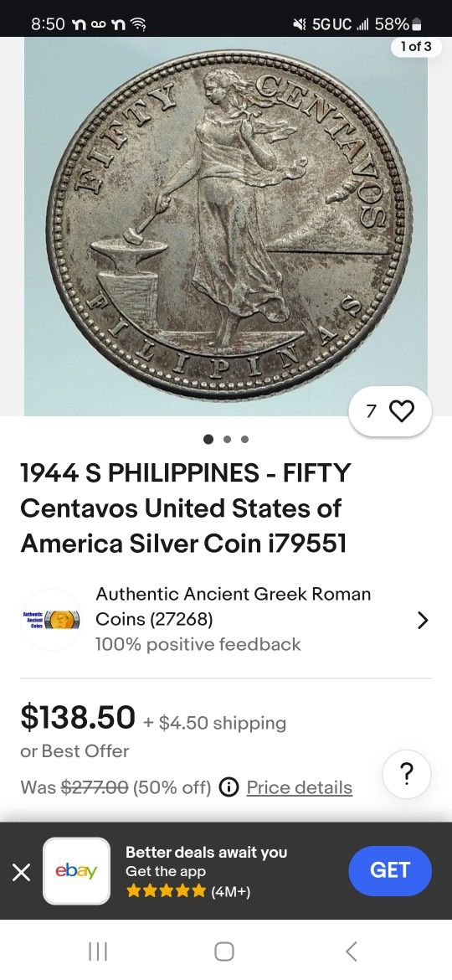View seller Authentic Ancient Greek Roman Coins
This screenshot has width=452, height=980.
pyautogui.click(x=233, y=606)
